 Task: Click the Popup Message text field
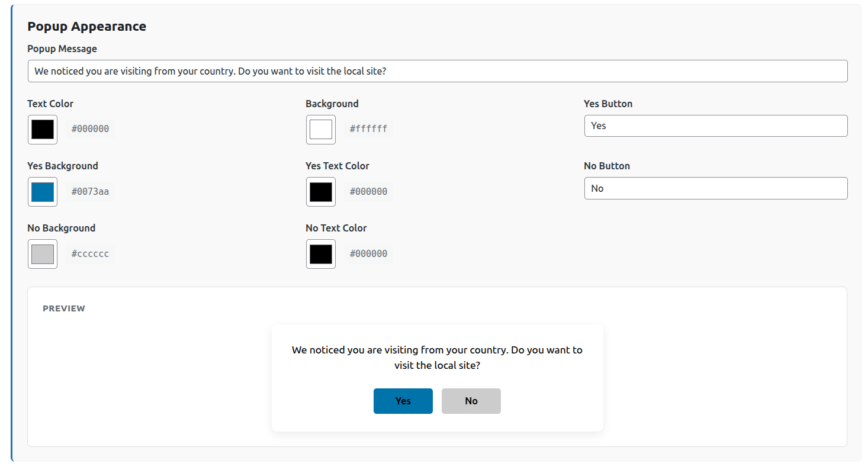click(437, 71)
